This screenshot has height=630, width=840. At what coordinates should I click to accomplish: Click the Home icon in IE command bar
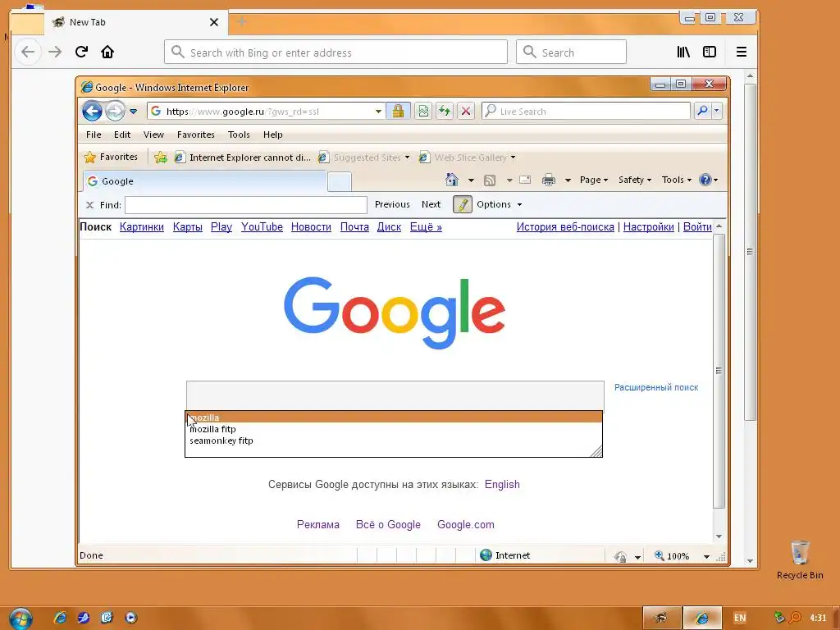(x=452, y=180)
